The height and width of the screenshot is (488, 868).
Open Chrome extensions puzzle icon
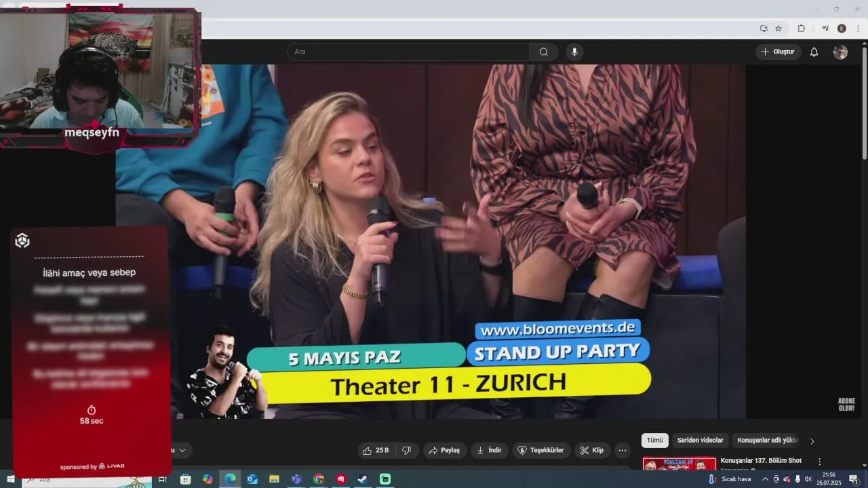[801, 28]
